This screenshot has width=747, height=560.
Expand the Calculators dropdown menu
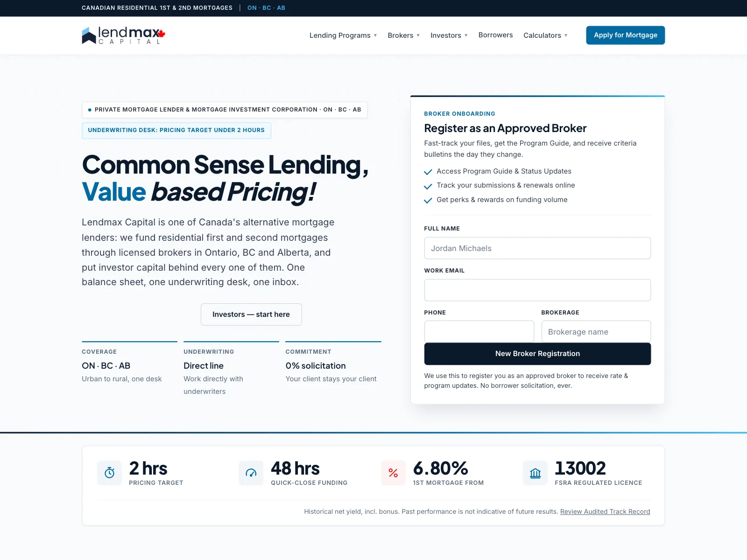(546, 35)
